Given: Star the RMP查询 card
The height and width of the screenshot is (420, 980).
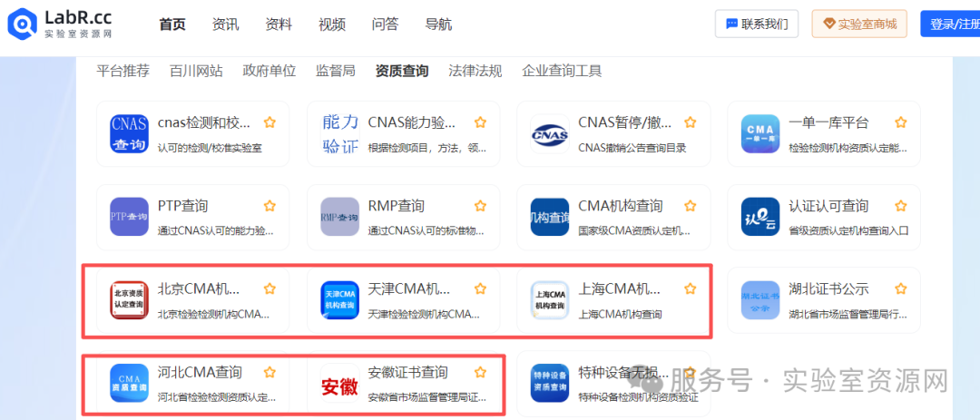Looking at the screenshot, I should [480, 206].
